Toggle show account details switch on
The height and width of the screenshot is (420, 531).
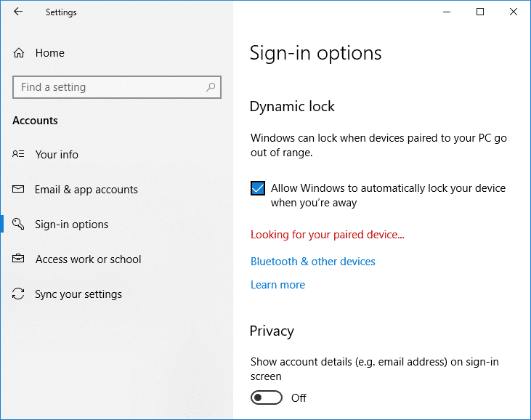[x=266, y=397]
